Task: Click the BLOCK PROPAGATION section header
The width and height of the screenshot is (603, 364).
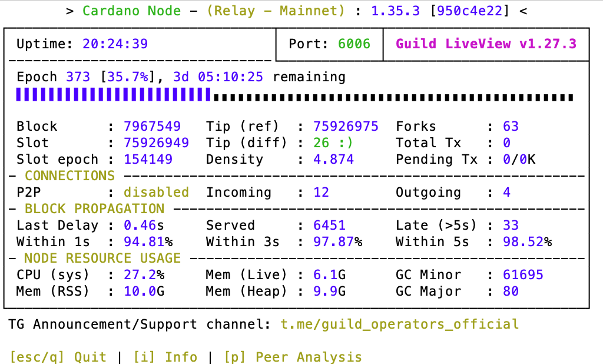Action: click(94, 209)
